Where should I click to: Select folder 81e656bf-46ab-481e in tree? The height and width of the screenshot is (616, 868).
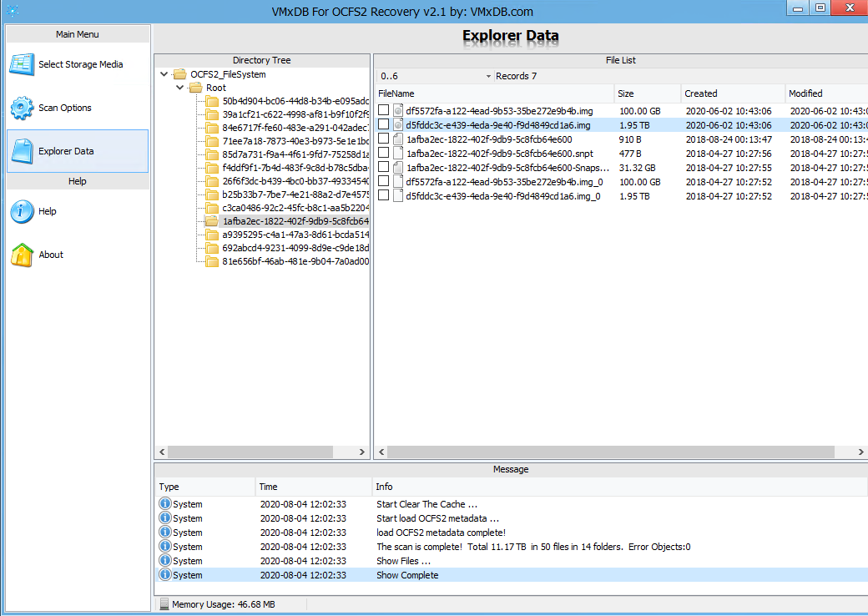point(295,261)
